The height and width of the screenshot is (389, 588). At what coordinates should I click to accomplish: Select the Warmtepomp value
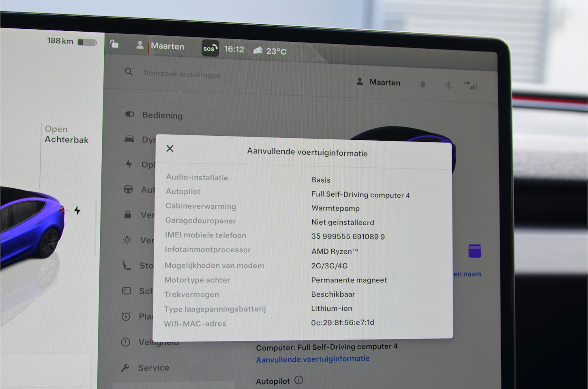(x=335, y=208)
